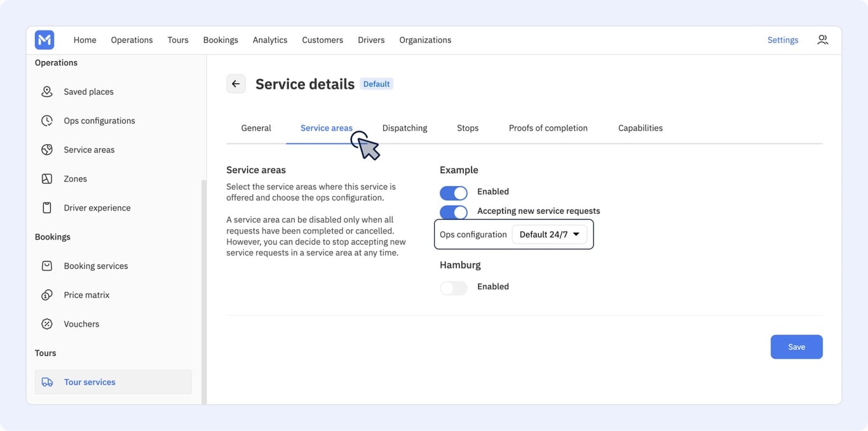Go back using the arrow button
This screenshot has height=431, width=868.
[x=236, y=84]
